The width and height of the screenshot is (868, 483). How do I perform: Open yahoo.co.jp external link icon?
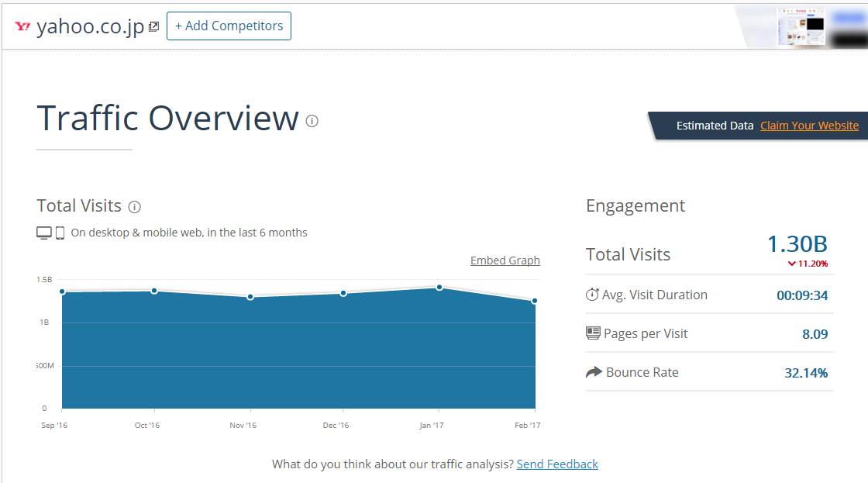click(x=154, y=26)
